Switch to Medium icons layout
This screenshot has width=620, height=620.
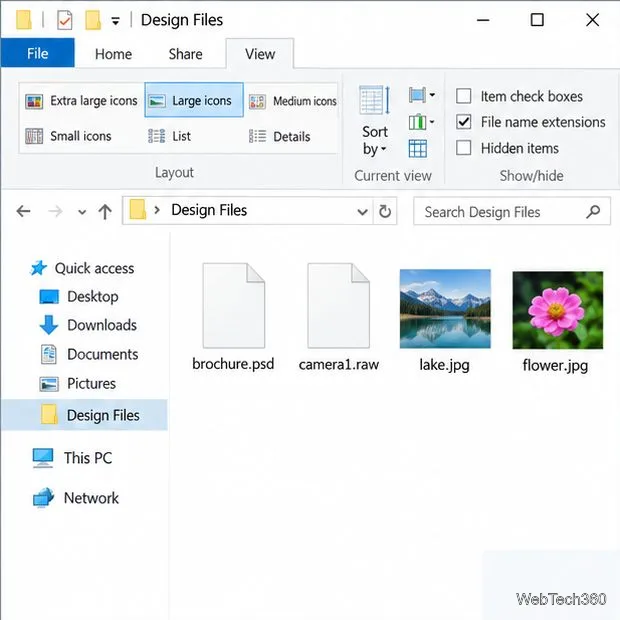click(293, 101)
